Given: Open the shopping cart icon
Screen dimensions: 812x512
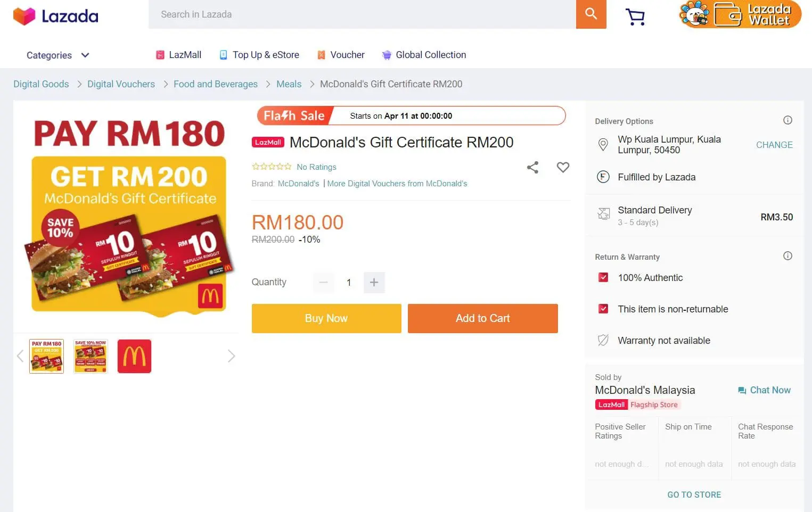Looking at the screenshot, I should 635,16.
